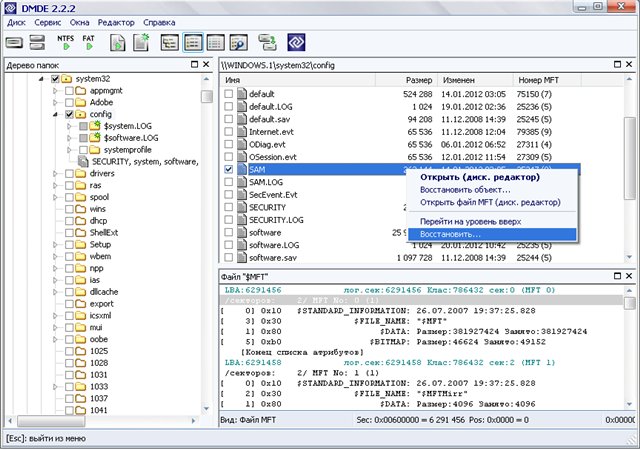
Task: Sort file list by Номер MFT column
Action: tap(547, 80)
